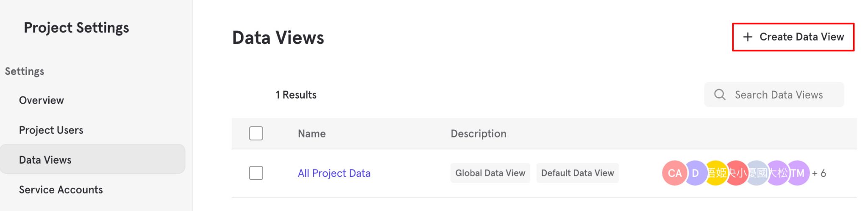Expand the +6 additional users list
The height and width of the screenshot is (211, 868).
pos(819,173)
